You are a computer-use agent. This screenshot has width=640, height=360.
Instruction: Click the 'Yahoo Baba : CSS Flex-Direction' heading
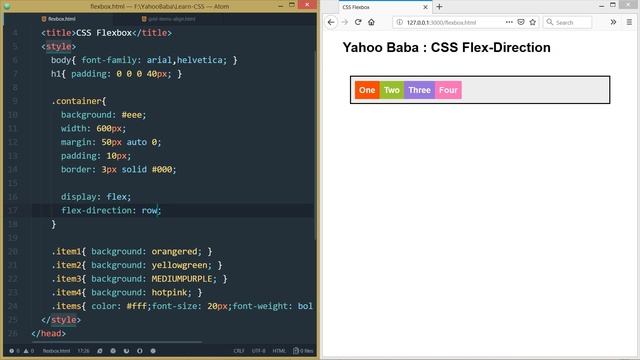tap(447, 47)
